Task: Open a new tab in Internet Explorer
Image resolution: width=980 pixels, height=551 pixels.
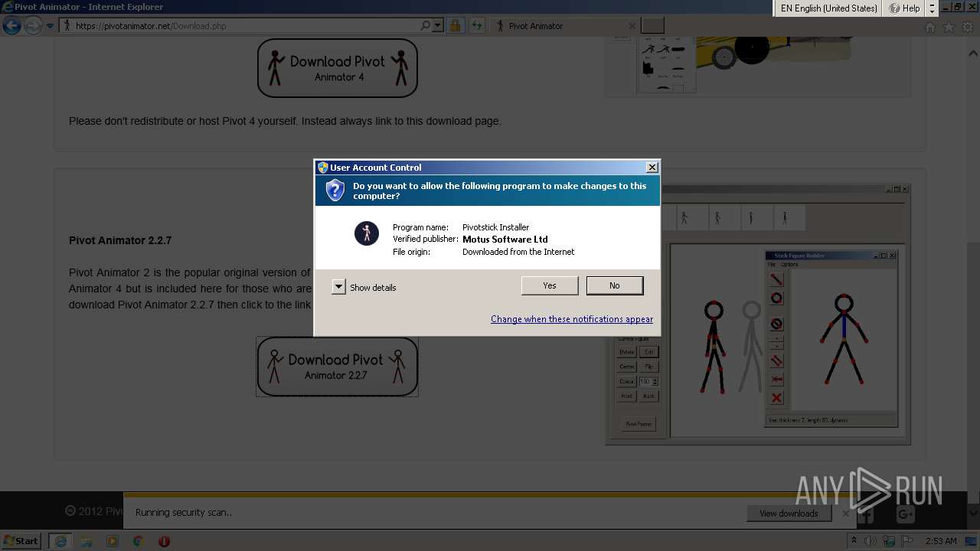Action: point(652,26)
